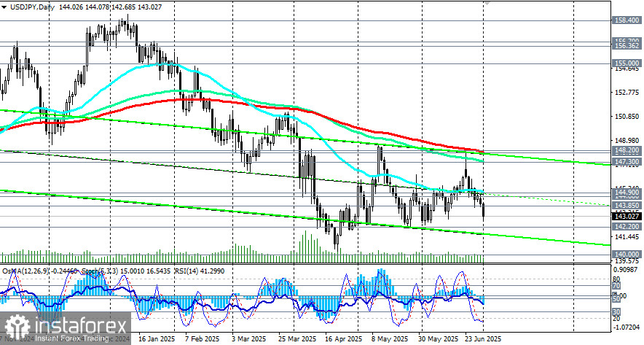Select the 142.200 support level label
Viewport: 644px width, 345px height.
[626, 227]
